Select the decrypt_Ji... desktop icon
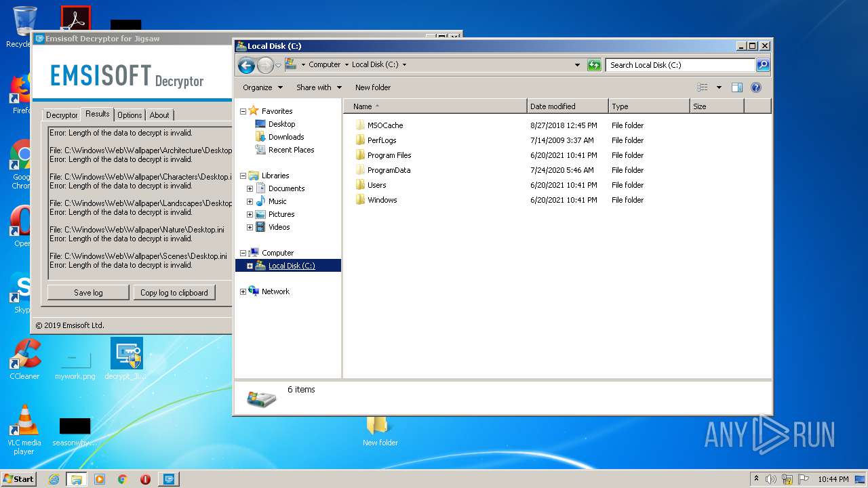 (126, 359)
